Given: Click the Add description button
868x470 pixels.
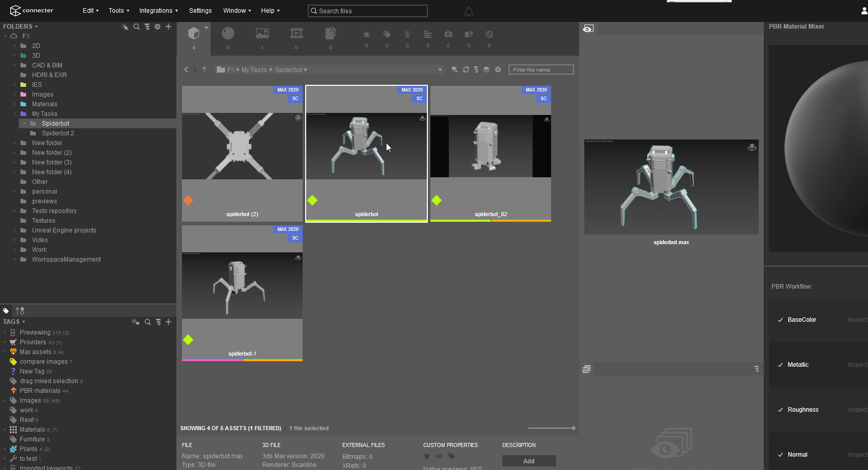Looking at the screenshot, I should [529, 461].
